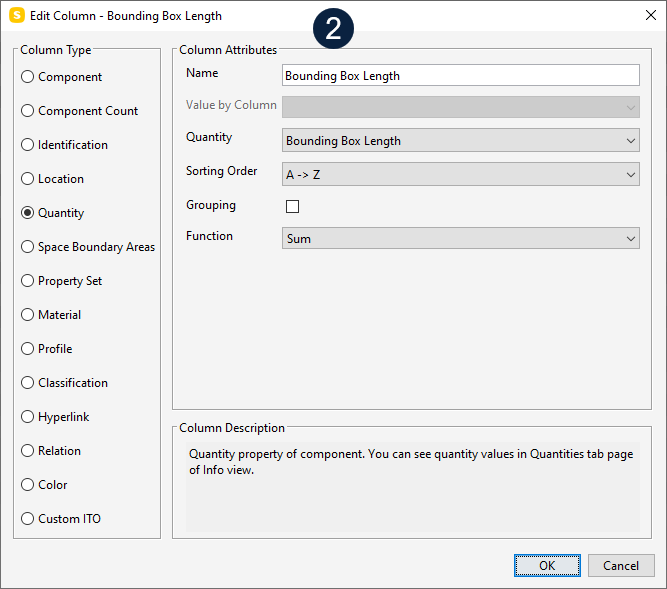This screenshot has height=589, width=667.
Task: Open the Sorting Order dropdown
Action: pos(461,174)
